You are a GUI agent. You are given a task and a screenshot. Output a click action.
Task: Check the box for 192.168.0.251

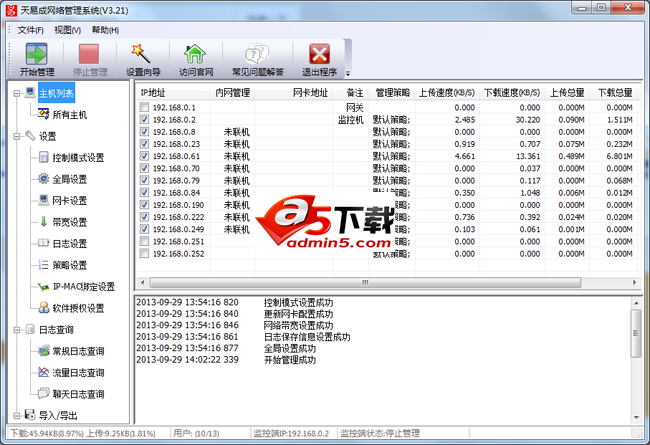pyautogui.click(x=144, y=241)
